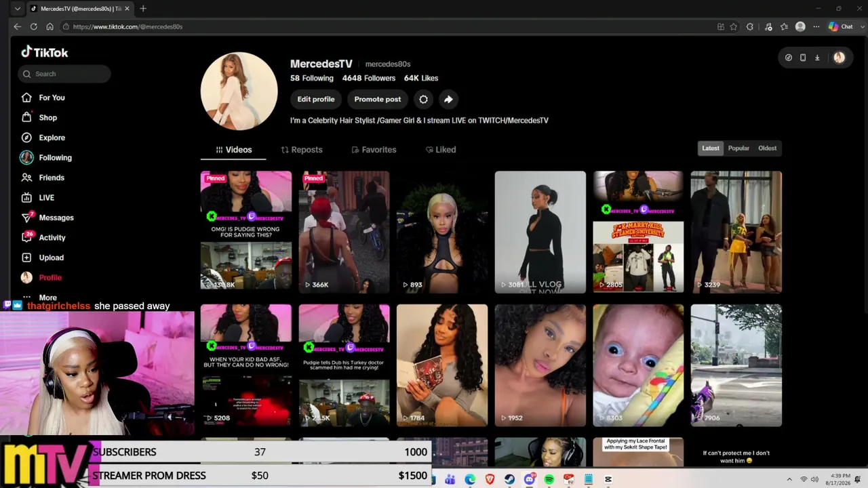Sort videos by Oldest
868x488 pixels.
coord(767,148)
